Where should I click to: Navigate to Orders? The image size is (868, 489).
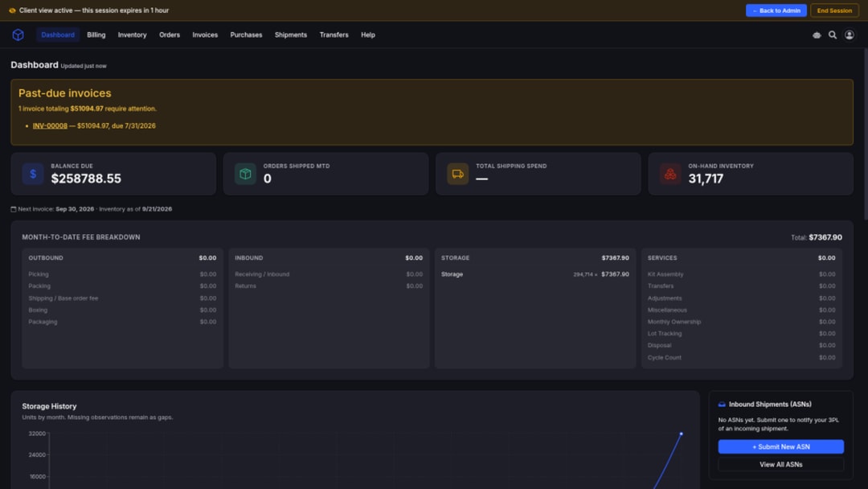click(x=170, y=35)
